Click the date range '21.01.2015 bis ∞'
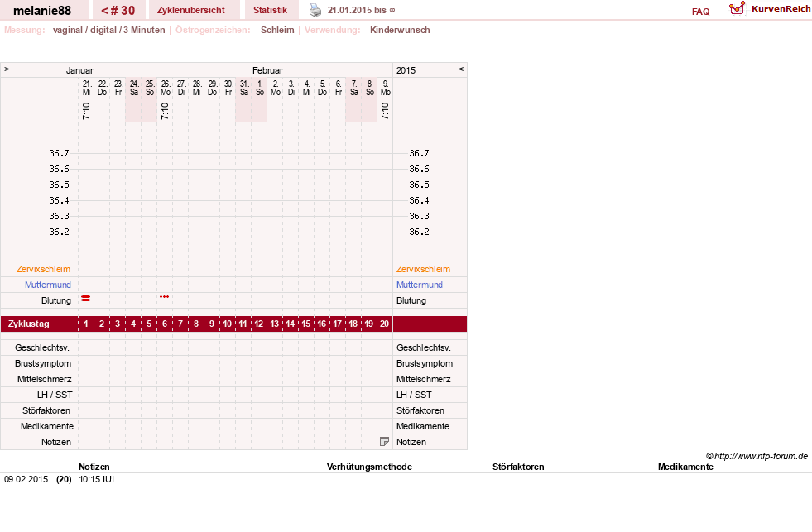 pos(361,11)
